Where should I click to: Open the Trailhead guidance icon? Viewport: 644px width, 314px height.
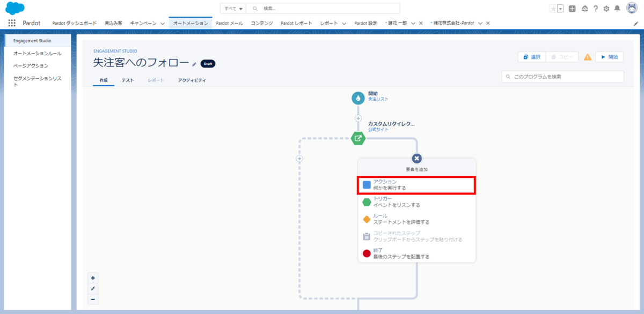[584, 9]
